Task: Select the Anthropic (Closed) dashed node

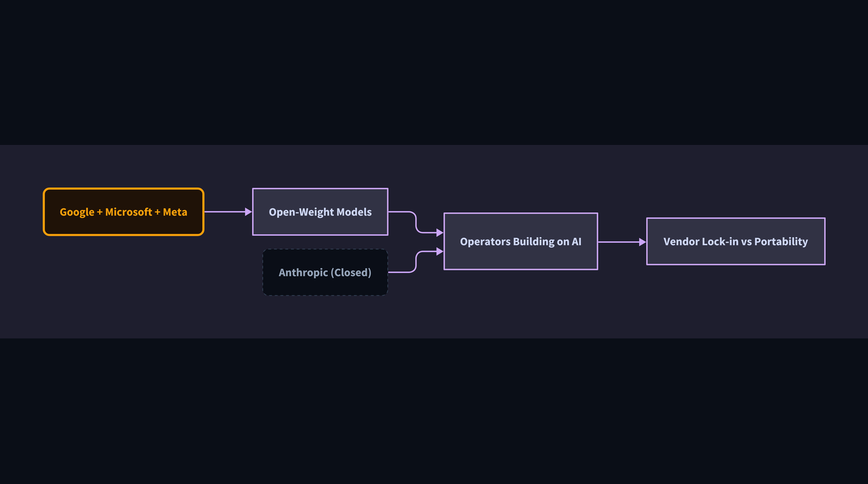Action: pos(325,272)
